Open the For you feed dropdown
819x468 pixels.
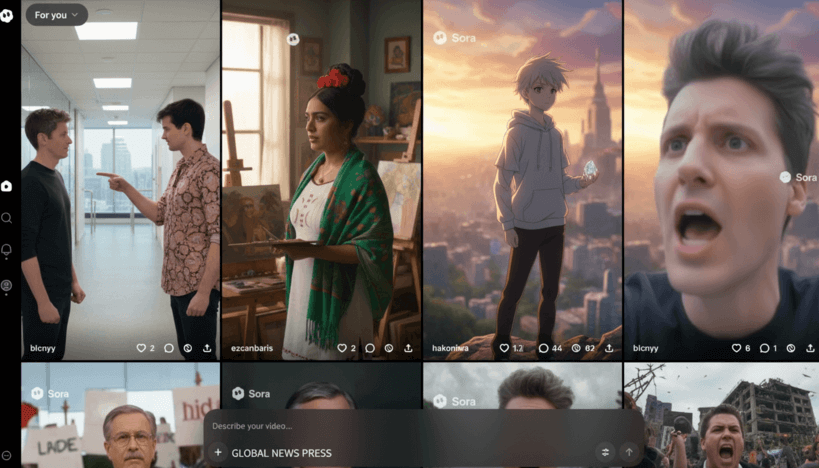pos(56,15)
